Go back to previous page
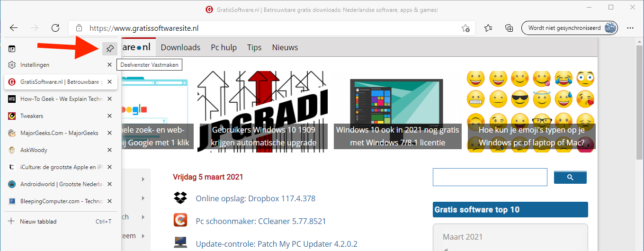 coord(14,28)
